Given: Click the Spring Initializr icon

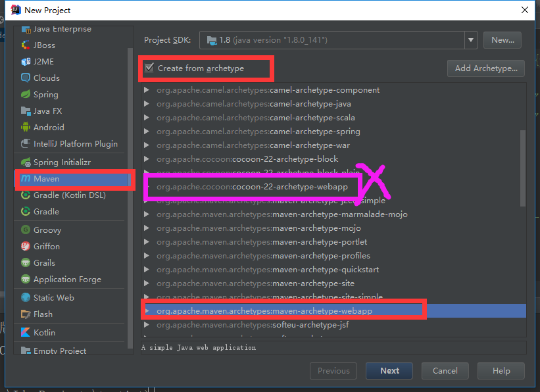Looking at the screenshot, I should [26, 162].
